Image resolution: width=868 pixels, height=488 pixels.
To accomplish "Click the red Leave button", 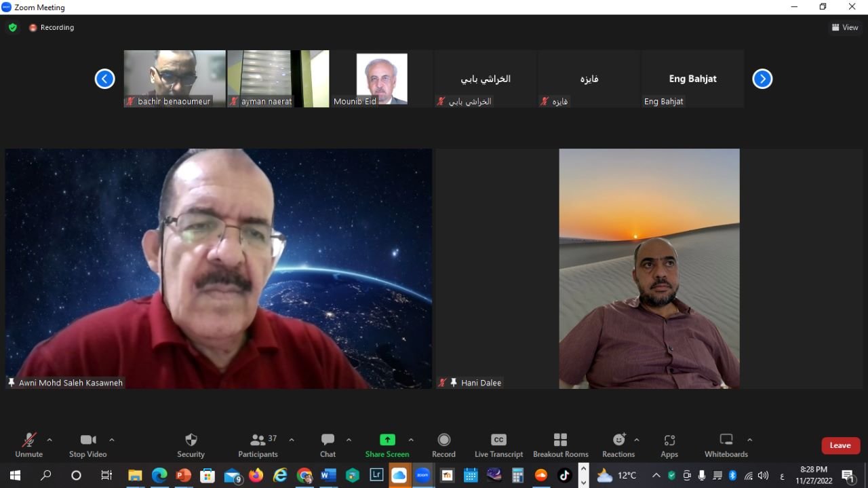I will point(840,445).
